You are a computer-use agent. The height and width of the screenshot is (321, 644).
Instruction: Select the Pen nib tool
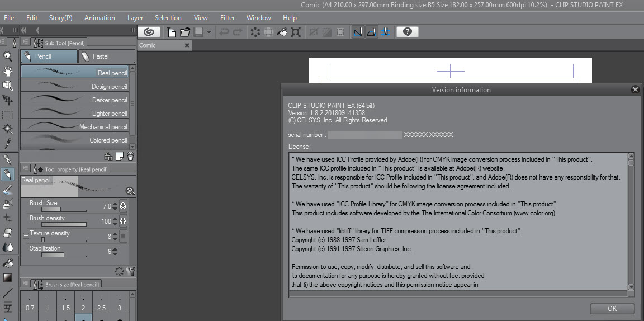(8, 159)
